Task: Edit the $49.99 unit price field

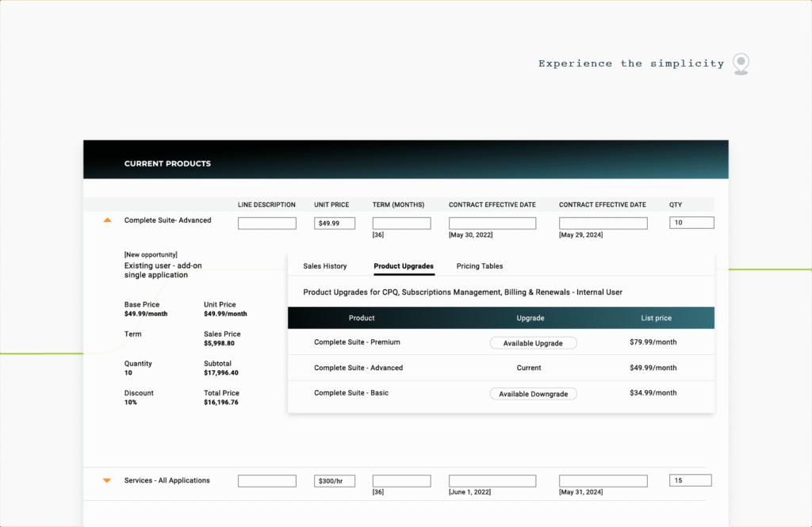Action: coord(335,223)
